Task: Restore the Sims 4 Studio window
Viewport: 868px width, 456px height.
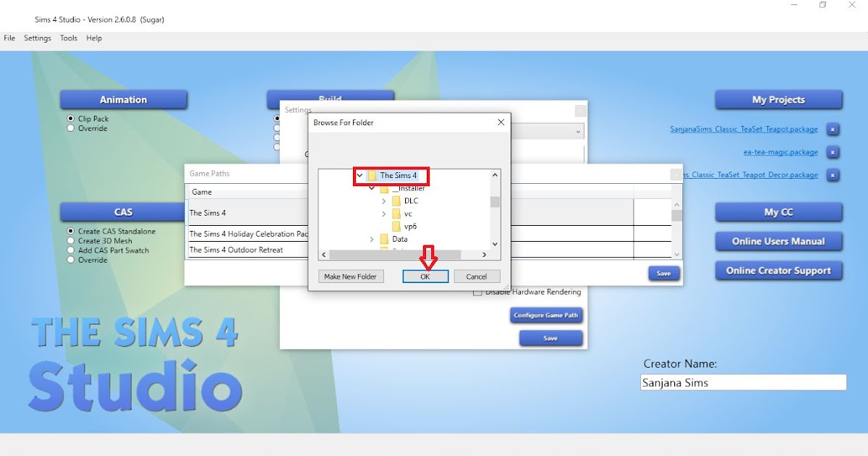Action: (x=822, y=5)
